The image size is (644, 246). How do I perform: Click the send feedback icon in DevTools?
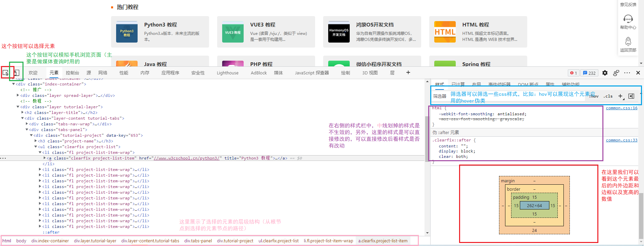click(616, 73)
